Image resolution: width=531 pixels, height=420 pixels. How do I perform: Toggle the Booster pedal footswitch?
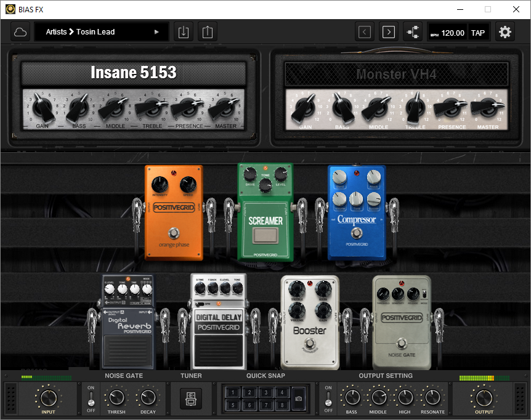coord(309,344)
